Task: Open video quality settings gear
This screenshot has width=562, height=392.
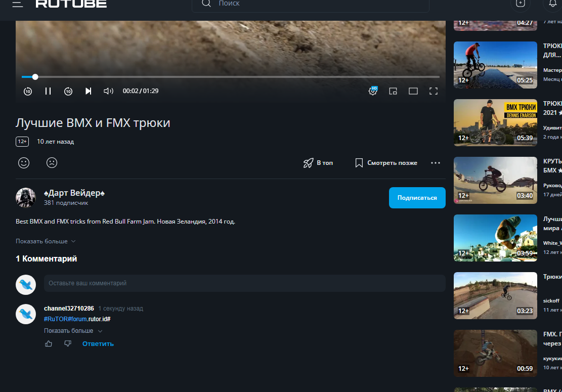Action: [x=373, y=91]
